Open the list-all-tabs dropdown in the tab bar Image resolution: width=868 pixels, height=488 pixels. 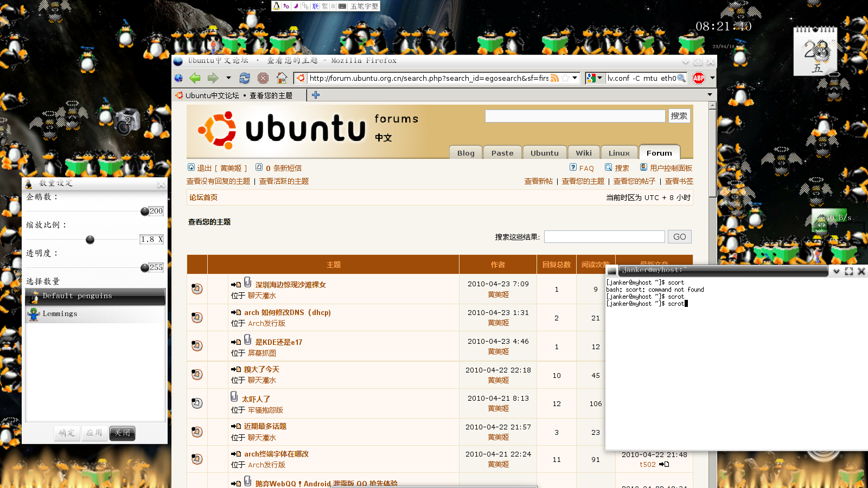coord(710,95)
